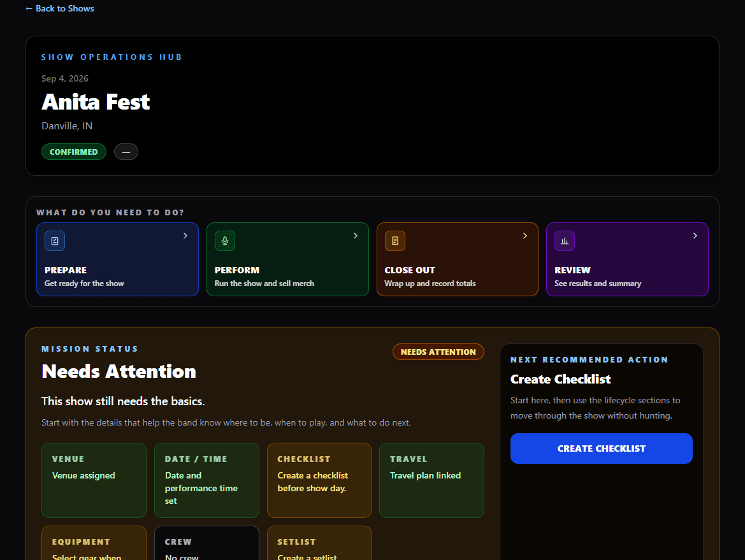Click the 'Mission Status' label
This screenshot has height=560, width=745.
90,348
